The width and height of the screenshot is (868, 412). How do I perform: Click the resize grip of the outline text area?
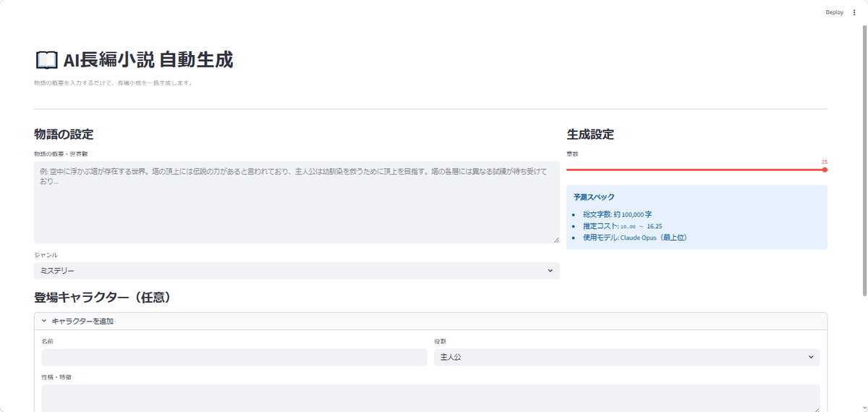click(556, 240)
